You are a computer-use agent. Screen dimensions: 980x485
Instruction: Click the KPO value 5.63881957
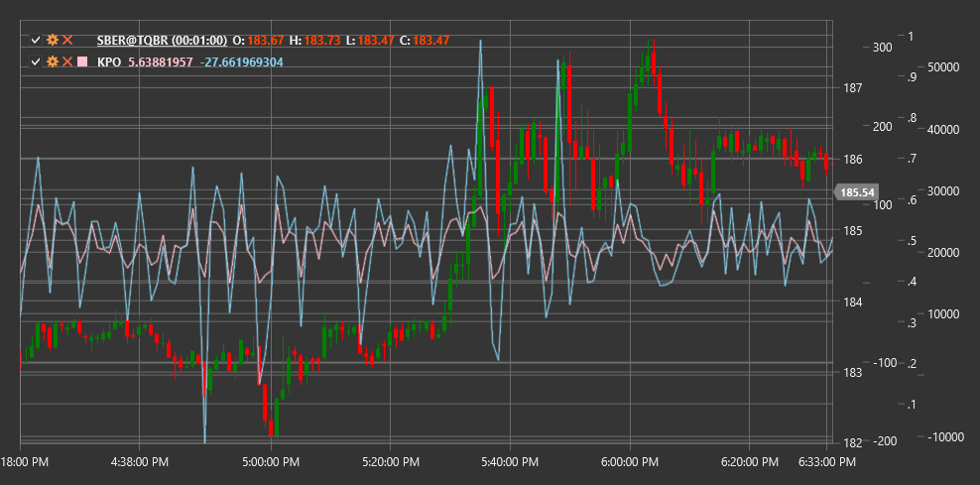pyautogui.click(x=160, y=61)
